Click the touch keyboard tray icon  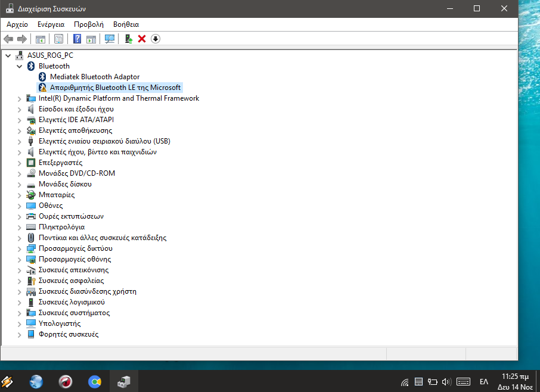pyautogui.click(x=463, y=382)
